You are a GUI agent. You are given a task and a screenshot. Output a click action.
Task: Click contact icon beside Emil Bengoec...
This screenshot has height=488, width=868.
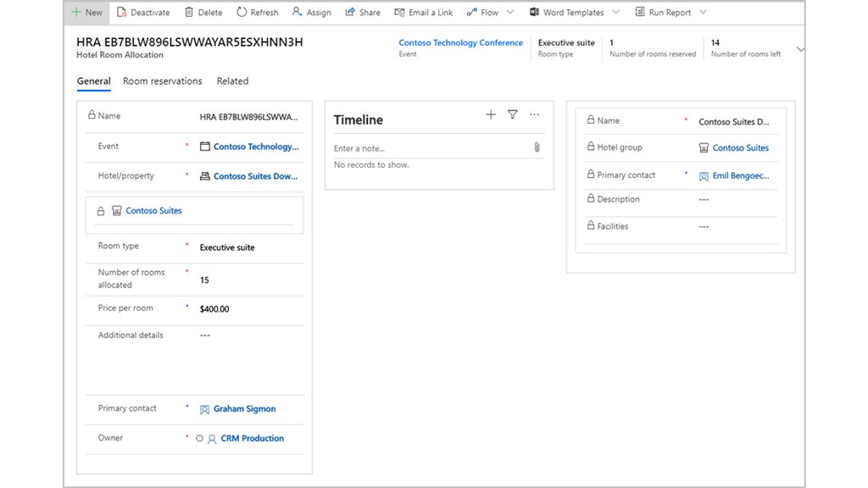[x=704, y=176]
